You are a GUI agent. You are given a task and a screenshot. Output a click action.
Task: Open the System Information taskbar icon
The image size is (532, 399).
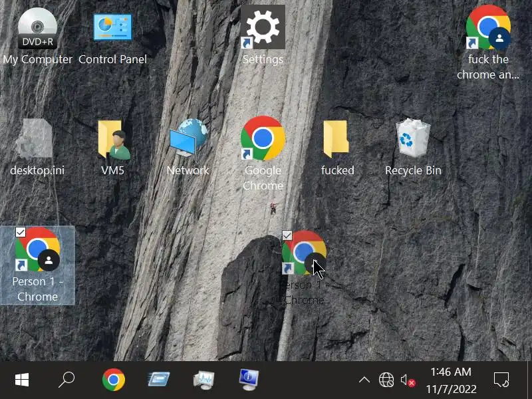pos(249,380)
